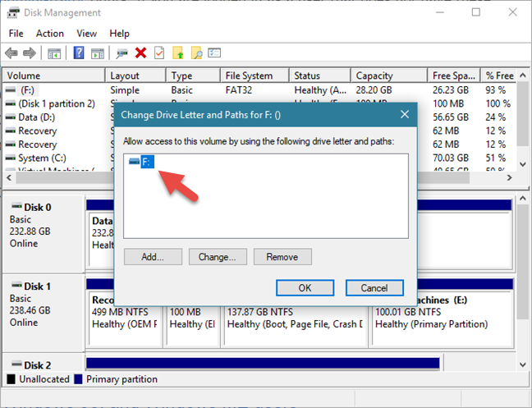Click disk map scroll down arrow

[523, 365]
